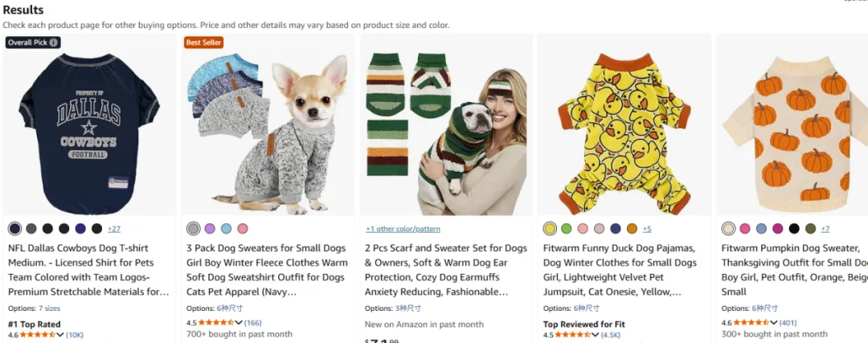Expand rating chevron for the 3 Pack Dog Sweaters
Viewport: 868px width, 343px height.
tap(239, 322)
